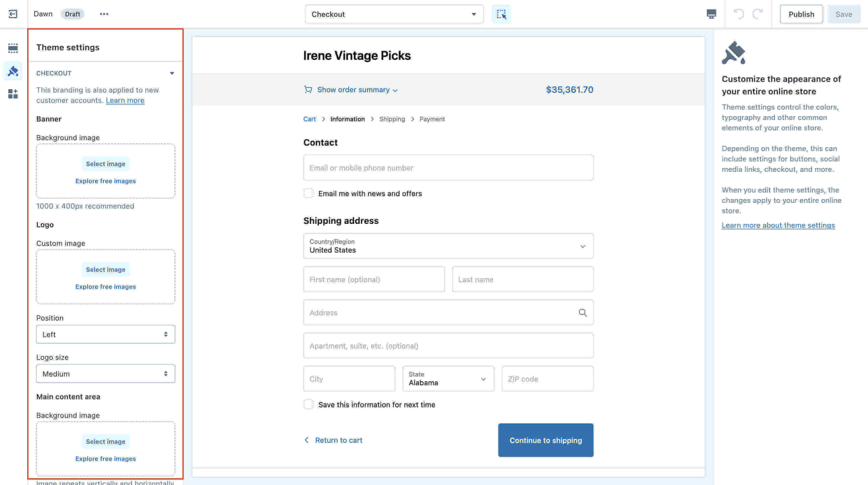Screen dimensions: 868x485
Task: Open the three-dot theme actions menu
Action: pyautogui.click(x=104, y=14)
